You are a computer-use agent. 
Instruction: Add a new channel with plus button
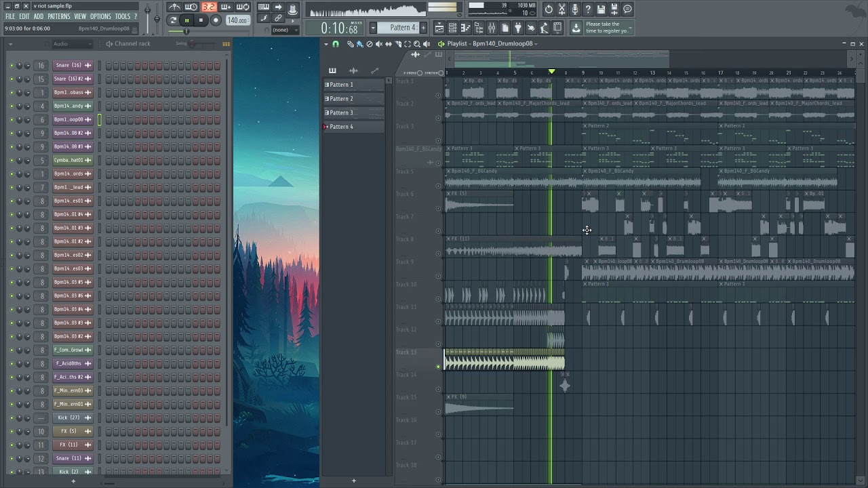tap(73, 481)
